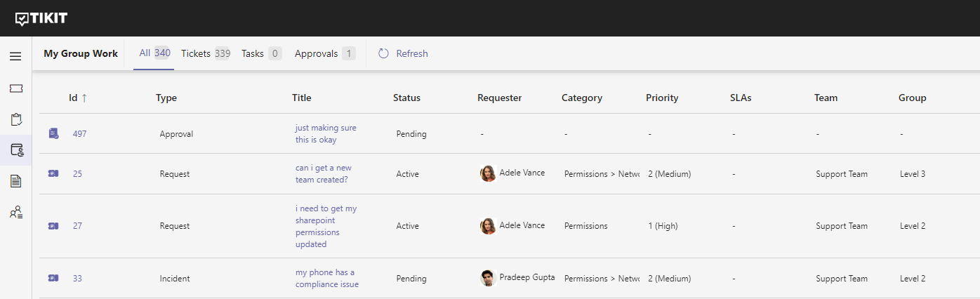980x299 pixels.
Task: Click the TIKIT logo
Action: [x=41, y=18]
